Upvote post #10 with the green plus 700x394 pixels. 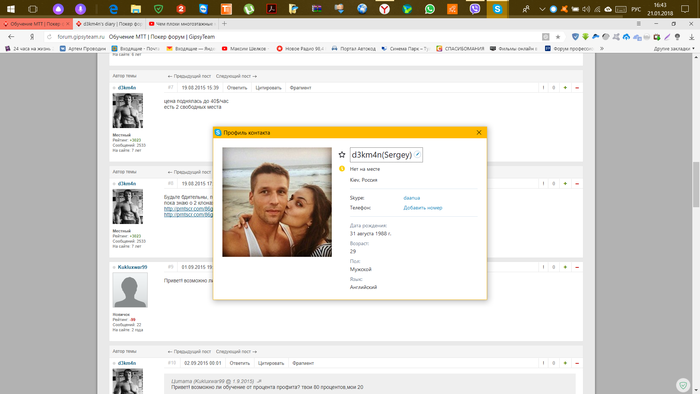coord(565,363)
